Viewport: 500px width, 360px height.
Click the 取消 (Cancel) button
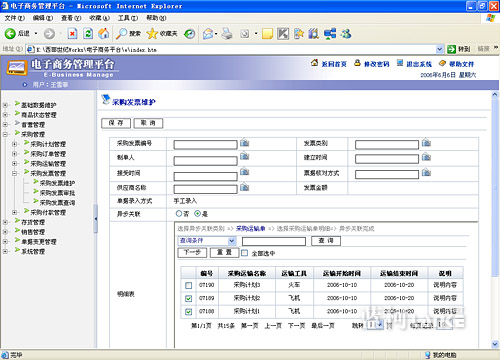tap(148, 123)
